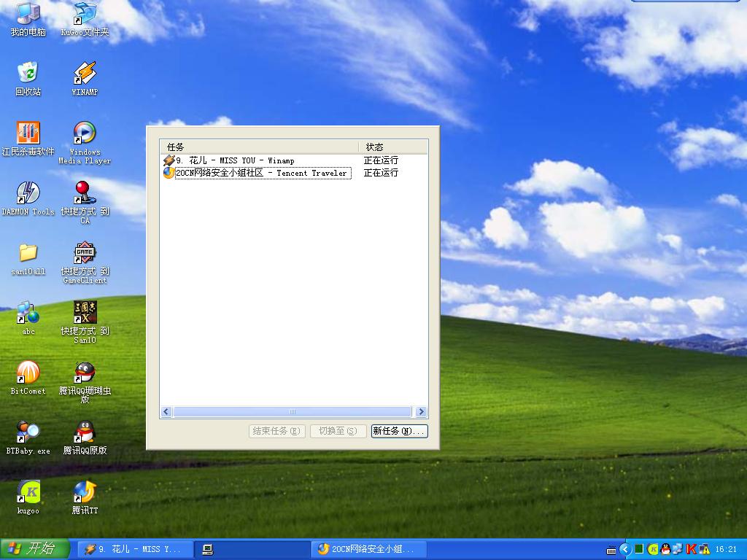Select the 腾讯TT browser desktop icon

[85, 498]
